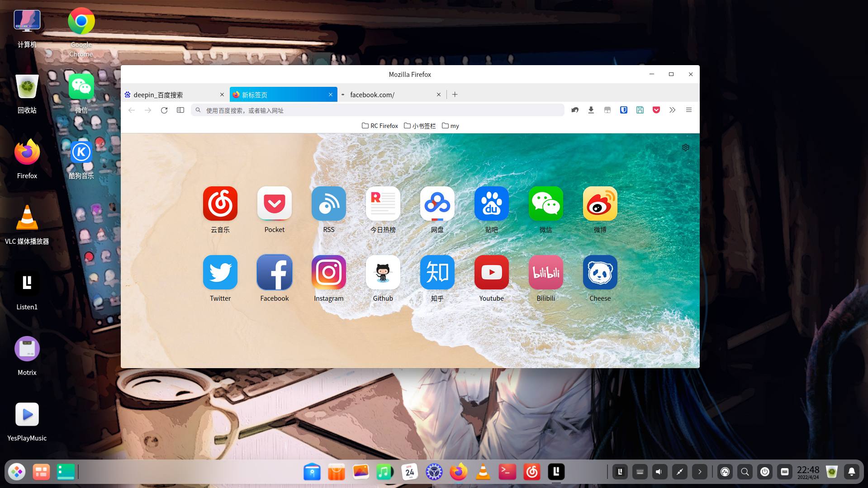Open the 网盘 shortcut tile

[x=437, y=204]
